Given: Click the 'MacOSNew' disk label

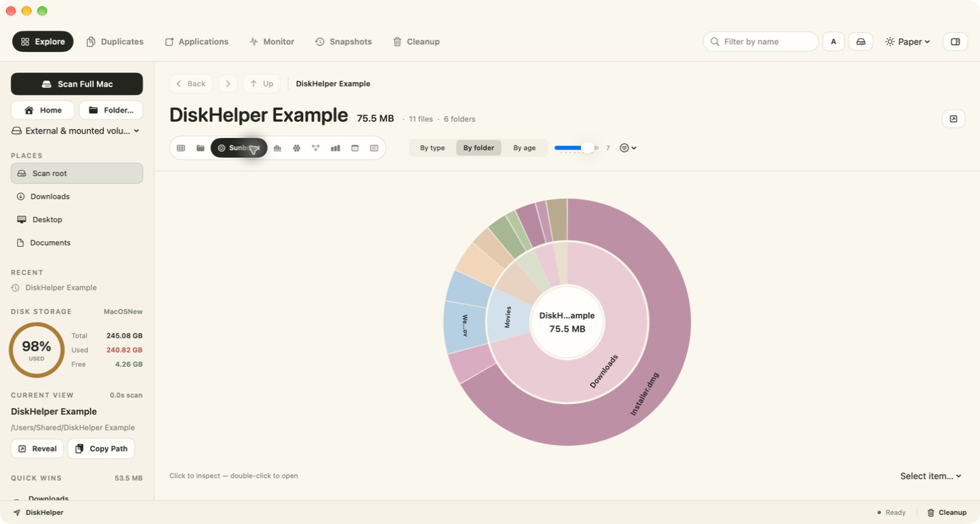Looking at the screenshot, I should click(123, 312).
